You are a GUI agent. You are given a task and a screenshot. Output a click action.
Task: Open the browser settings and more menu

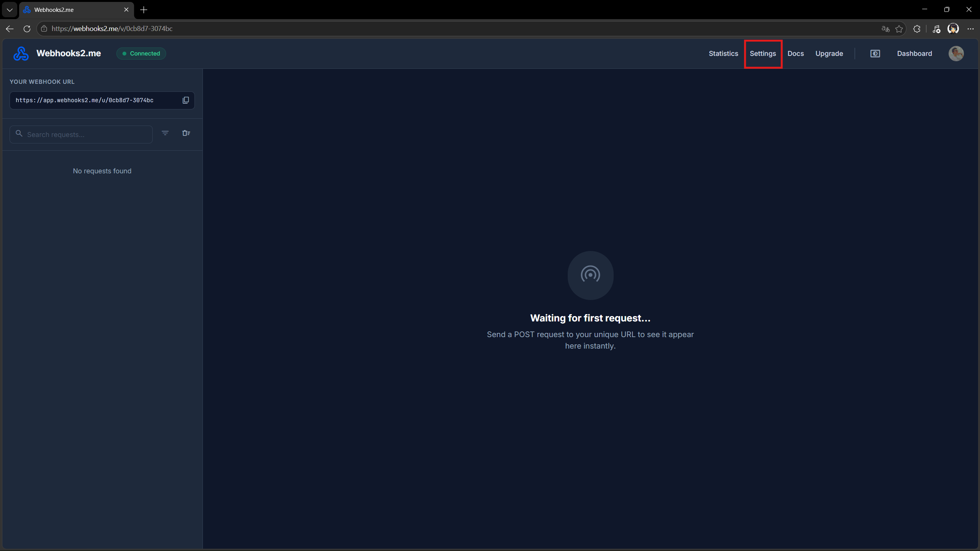(970, 29)
